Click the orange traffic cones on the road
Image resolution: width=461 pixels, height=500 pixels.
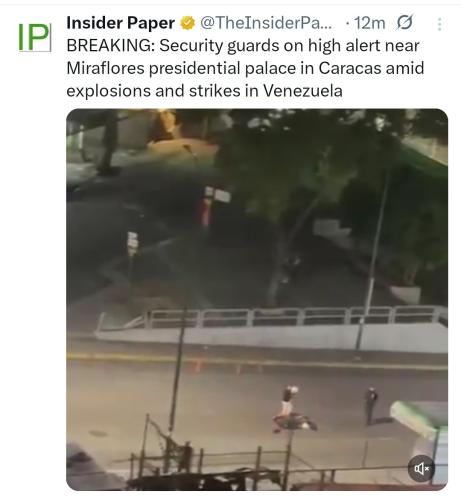217,367
